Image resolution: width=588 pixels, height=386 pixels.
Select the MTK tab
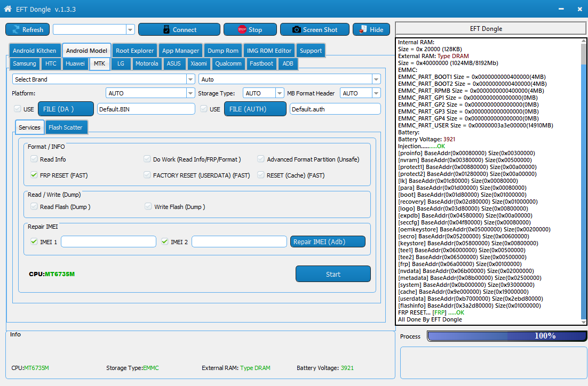(99, 63)
